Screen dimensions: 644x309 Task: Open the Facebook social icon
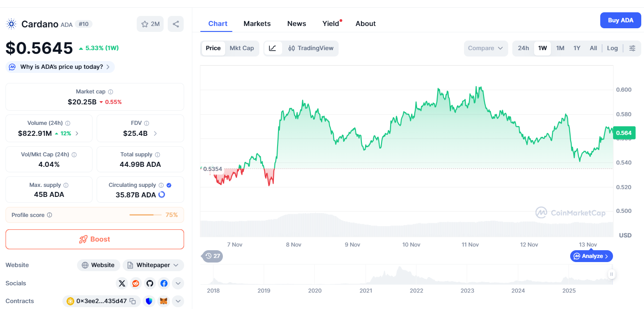pyautogui.click(x=164, y=283)
